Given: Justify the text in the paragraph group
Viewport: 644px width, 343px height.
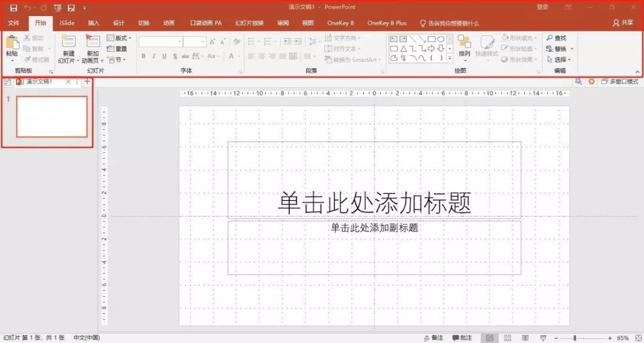Looking at the screenshot, I should 282,56.
